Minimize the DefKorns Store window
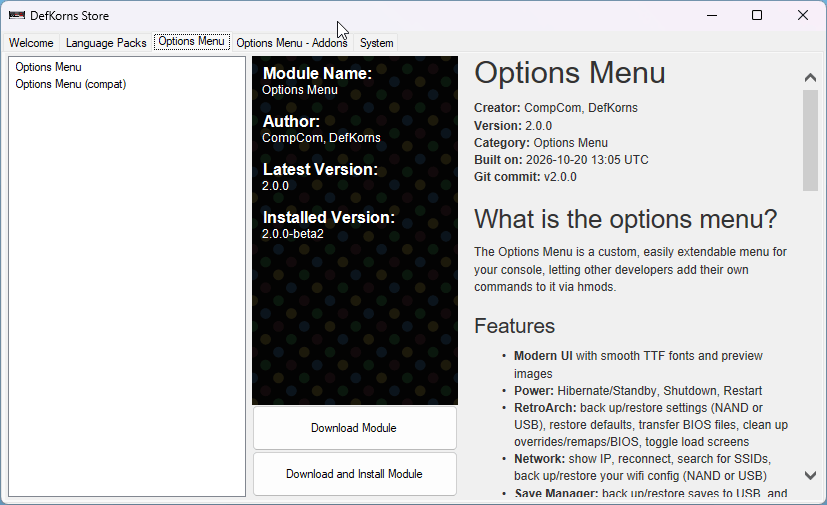 [x=712, y=15]
